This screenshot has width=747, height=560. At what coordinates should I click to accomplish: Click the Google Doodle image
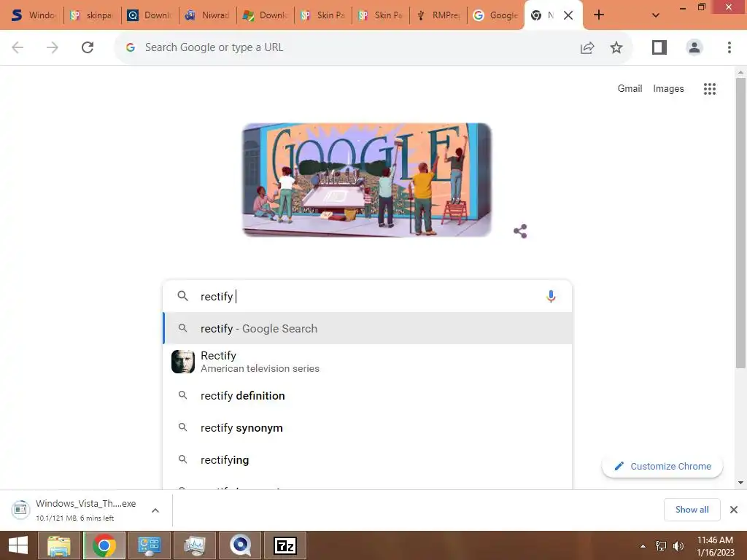[367, 180]
